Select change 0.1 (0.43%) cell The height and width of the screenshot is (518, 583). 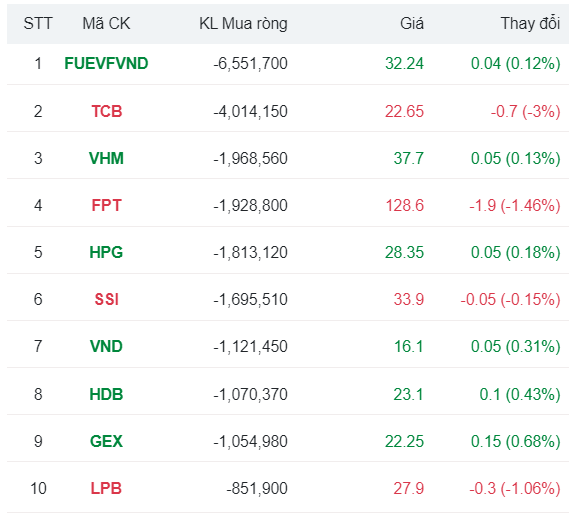pyautogui.click(x=520, y=394)
